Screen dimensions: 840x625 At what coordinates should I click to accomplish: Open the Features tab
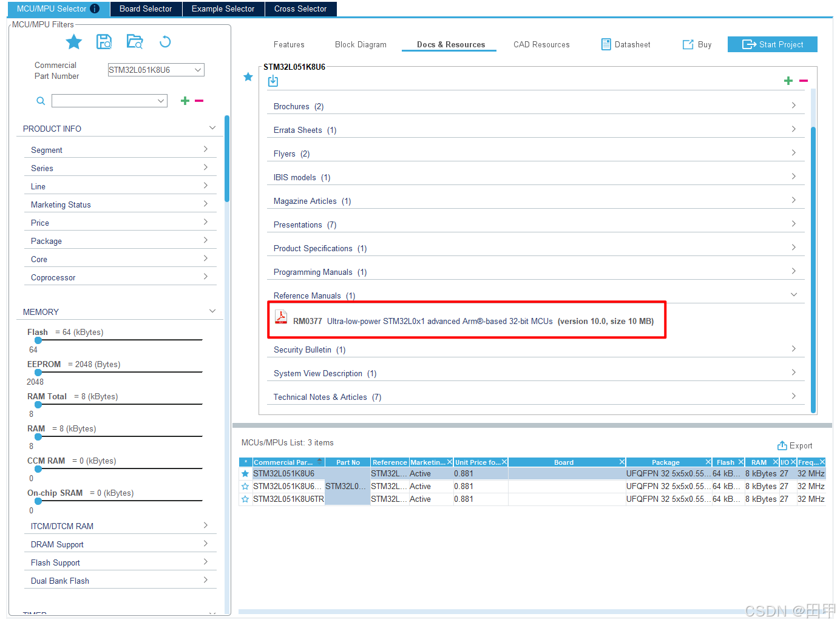pyautogui.click(x=289, y=44)
